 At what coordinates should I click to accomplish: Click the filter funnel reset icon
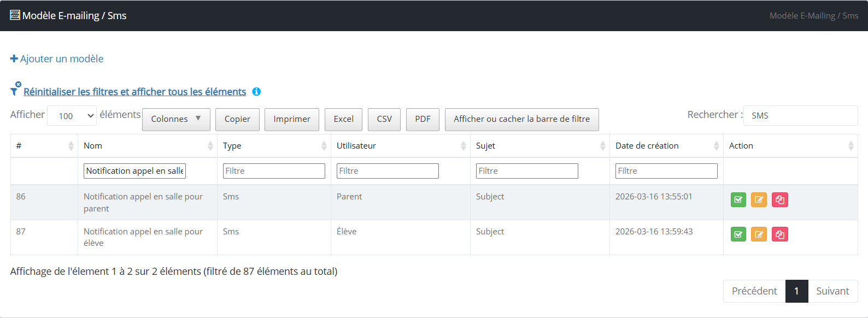[x=15, y=90]
